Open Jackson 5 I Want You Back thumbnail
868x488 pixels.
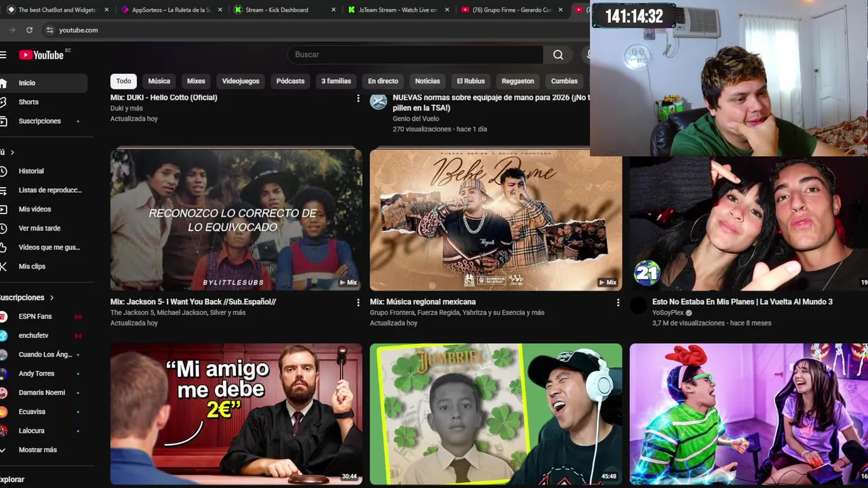click(x=236, y=220)
